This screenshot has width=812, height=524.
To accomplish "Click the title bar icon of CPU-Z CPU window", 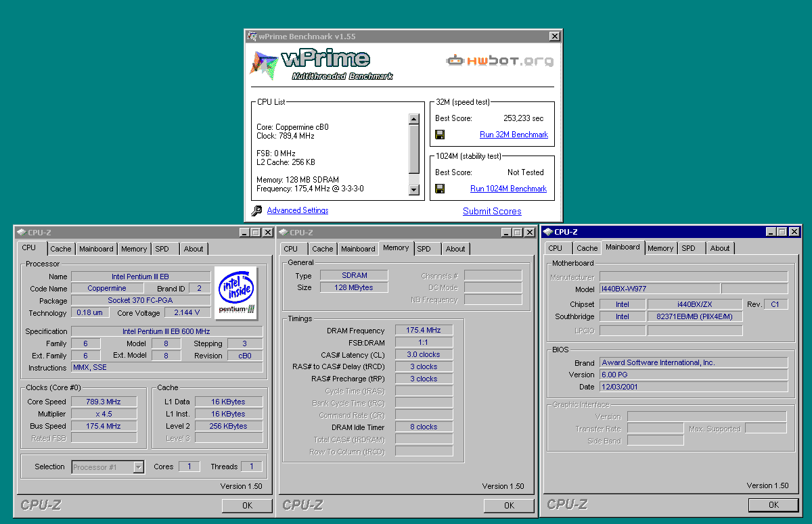I will click(x=21, y=232).
